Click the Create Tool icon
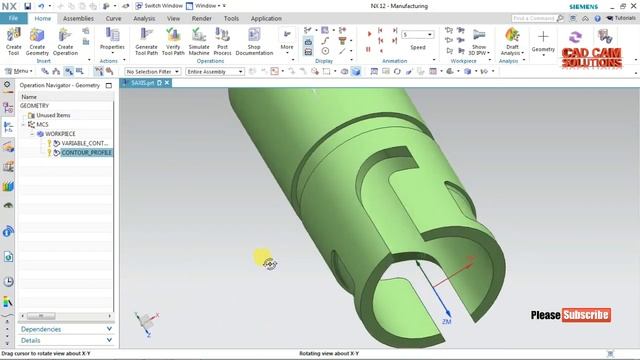 (13, 41)
